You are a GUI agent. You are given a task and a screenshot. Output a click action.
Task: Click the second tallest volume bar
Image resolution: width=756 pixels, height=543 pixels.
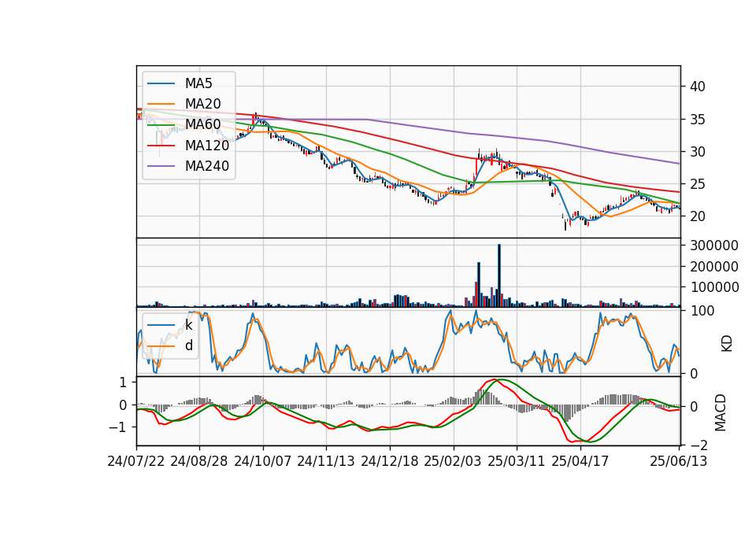(x=479, y=284)
